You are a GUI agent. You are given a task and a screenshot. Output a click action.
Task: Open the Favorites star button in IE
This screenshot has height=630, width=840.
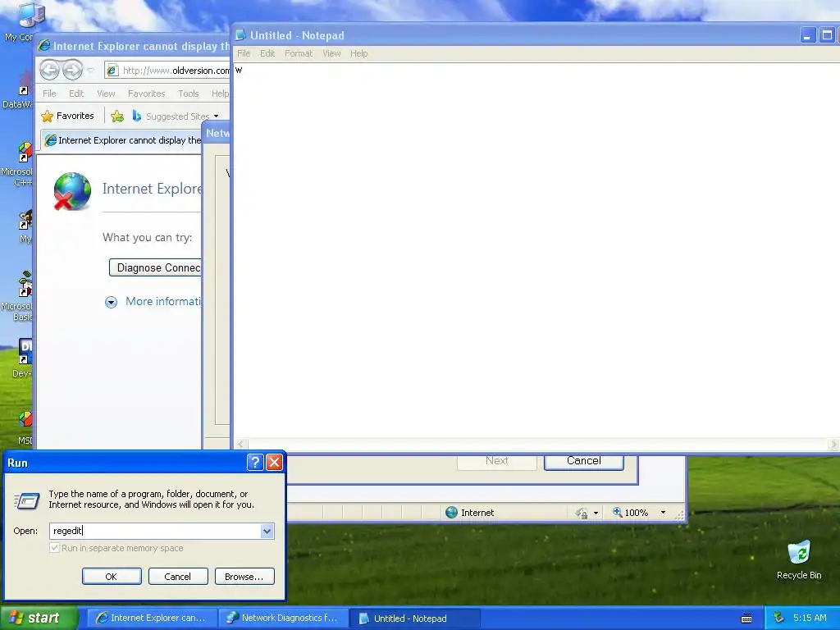point(67,116)
